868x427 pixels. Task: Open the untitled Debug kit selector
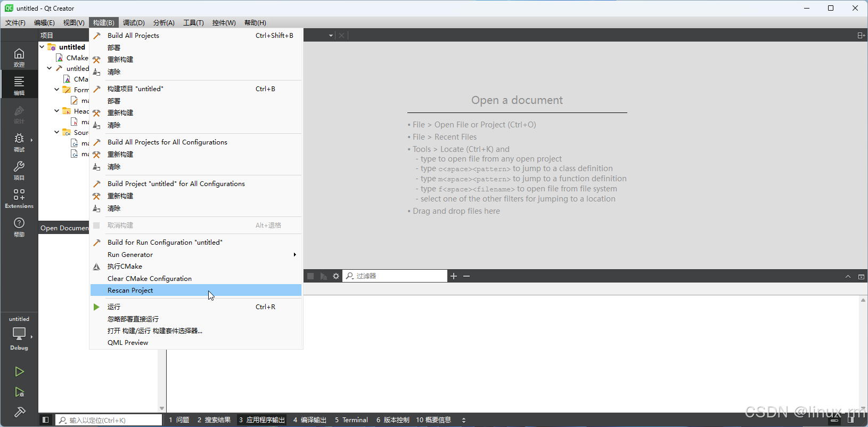(19, 334)
